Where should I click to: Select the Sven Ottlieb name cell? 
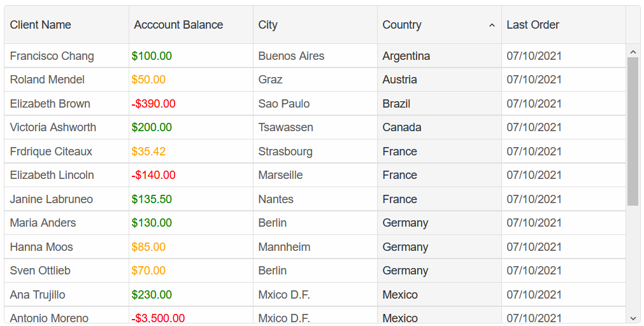[x=66, y=271]
